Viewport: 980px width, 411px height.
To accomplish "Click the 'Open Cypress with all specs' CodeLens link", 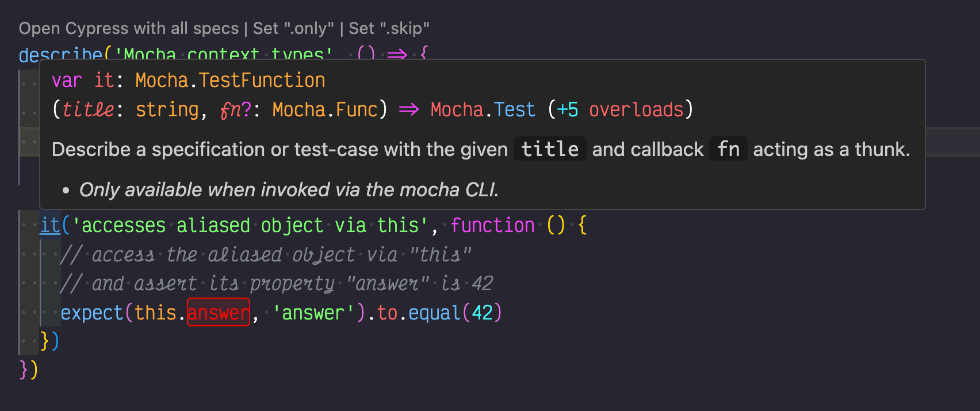I will (129, 28).
